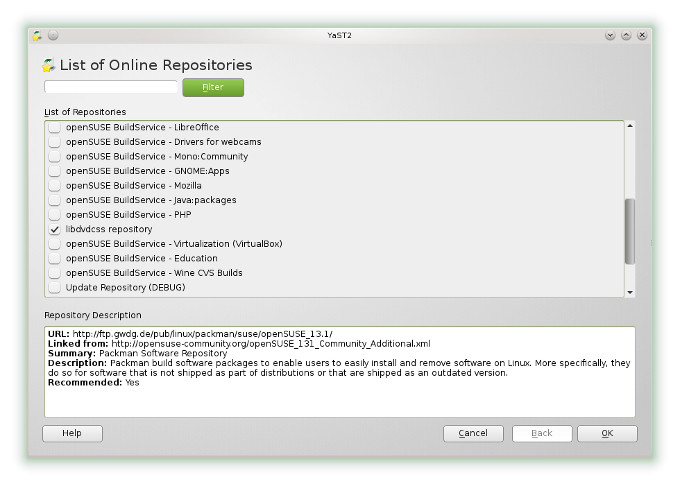This screenshot has width=680, height=486.
Task: Click the 'Linked from' Community_Additional.xml address
Action: coord(271,344)
